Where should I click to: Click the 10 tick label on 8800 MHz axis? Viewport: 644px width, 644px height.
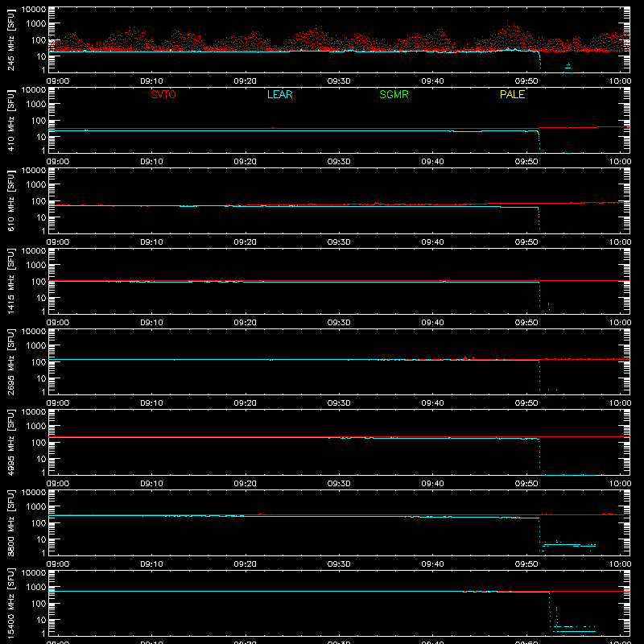(41, 539)
